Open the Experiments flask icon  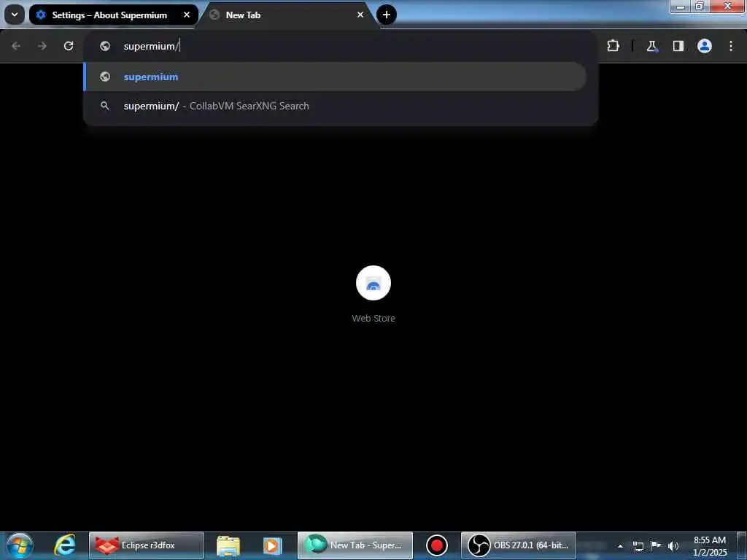click(651, 46)
